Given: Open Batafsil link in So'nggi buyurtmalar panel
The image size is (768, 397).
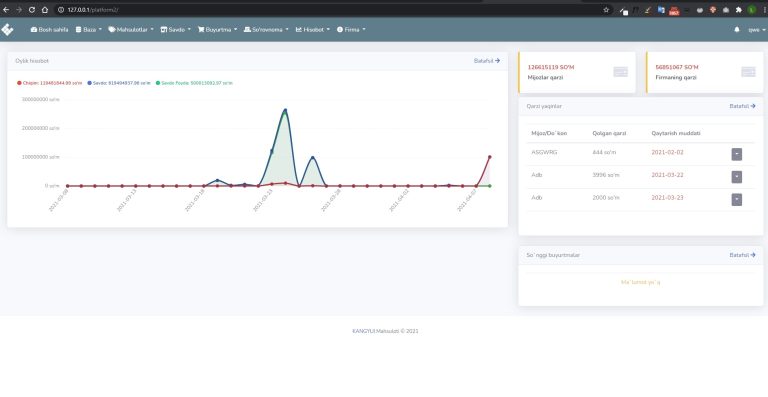Looking at the screenshot, I should coord(742,255).
